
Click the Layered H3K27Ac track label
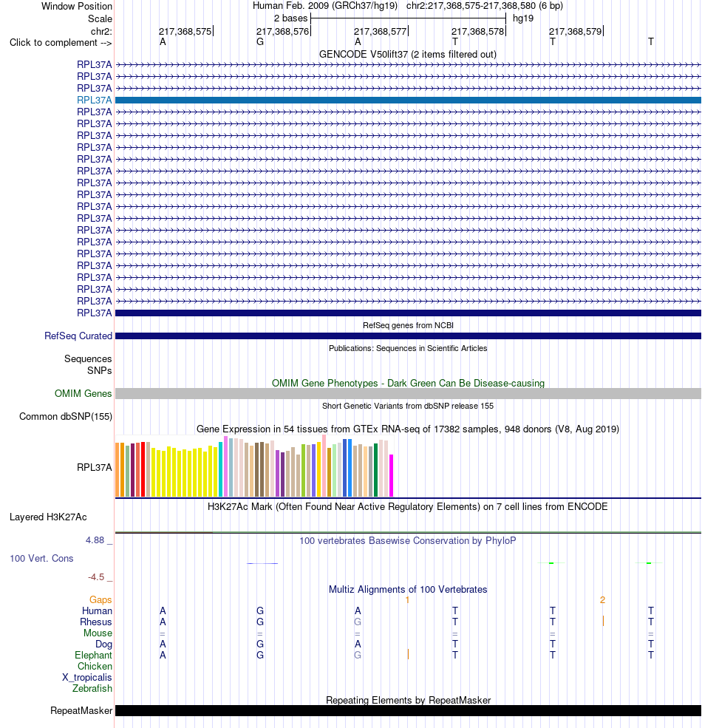[48, 517]
